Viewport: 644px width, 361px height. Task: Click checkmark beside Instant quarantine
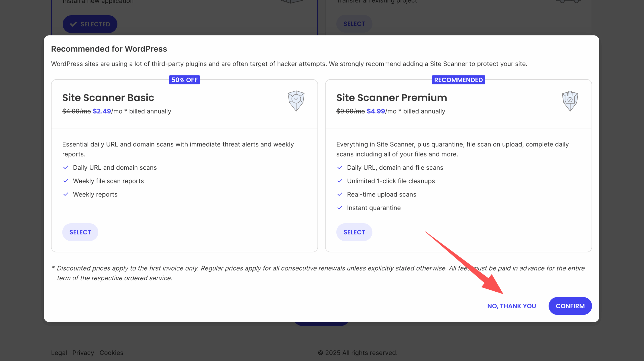[x=340, y=208]
